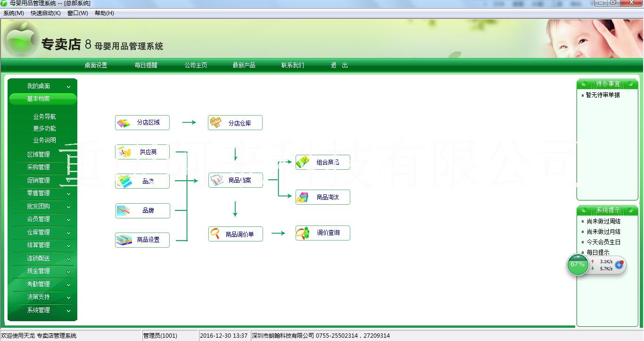This screenshot has width=644, height=341.
Task: Click the 商品设置 books icon
Action: pyautogui.click(x=124, y=240)
